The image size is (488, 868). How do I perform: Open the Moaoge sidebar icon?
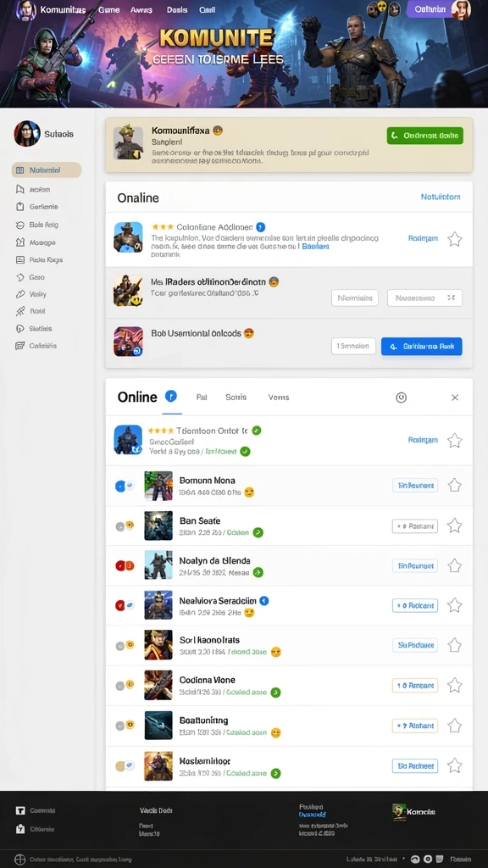click(20, 242)
